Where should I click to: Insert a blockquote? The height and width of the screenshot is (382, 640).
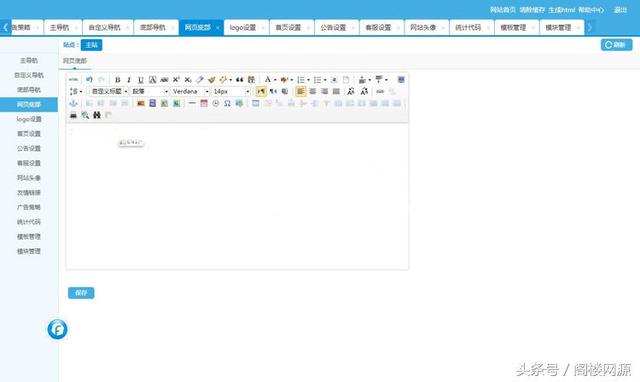pos(240,80)
